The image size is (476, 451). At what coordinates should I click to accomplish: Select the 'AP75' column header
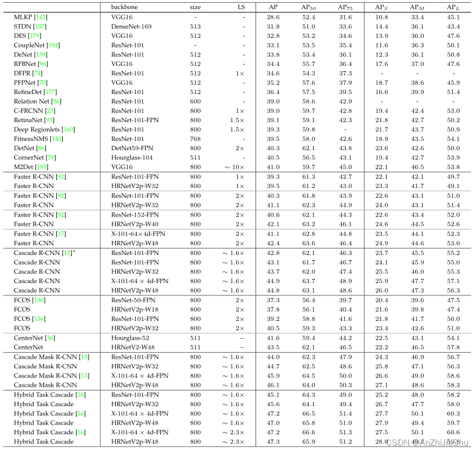coord(345,8)
